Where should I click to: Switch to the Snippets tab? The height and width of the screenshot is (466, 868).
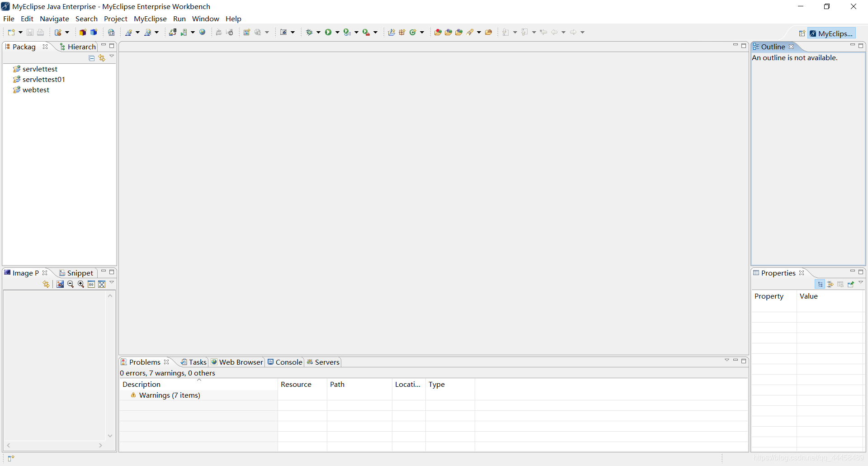point(76,273)
